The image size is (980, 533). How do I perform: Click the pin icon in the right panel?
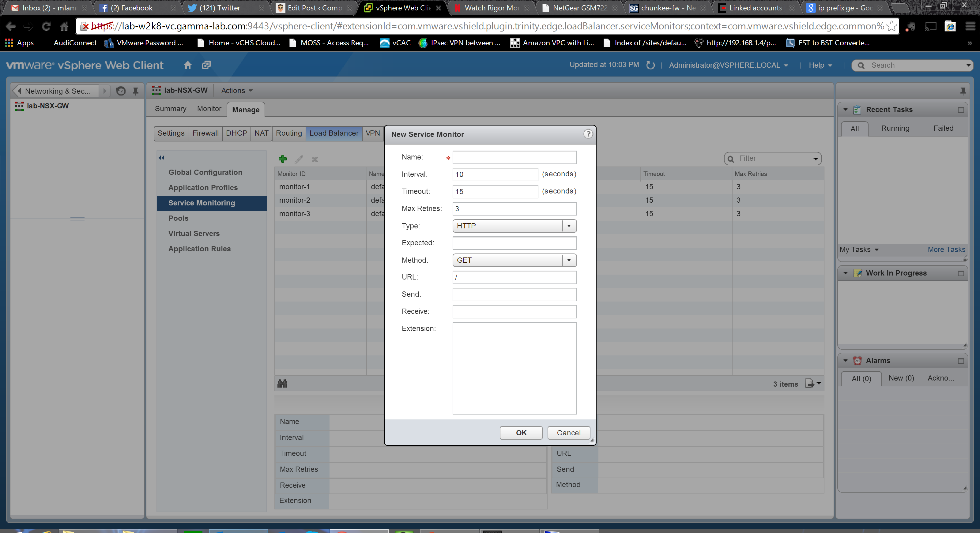coord(963,91)
